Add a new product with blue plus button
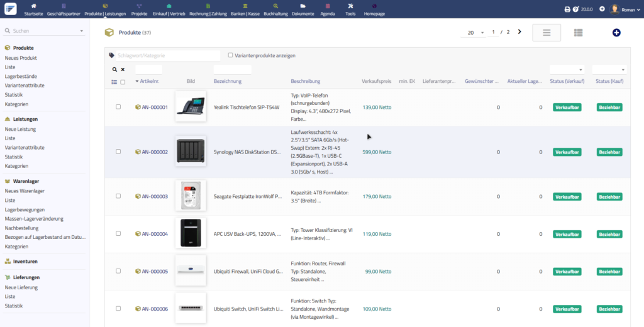The image size is (644, 327). tap(616, 33)
